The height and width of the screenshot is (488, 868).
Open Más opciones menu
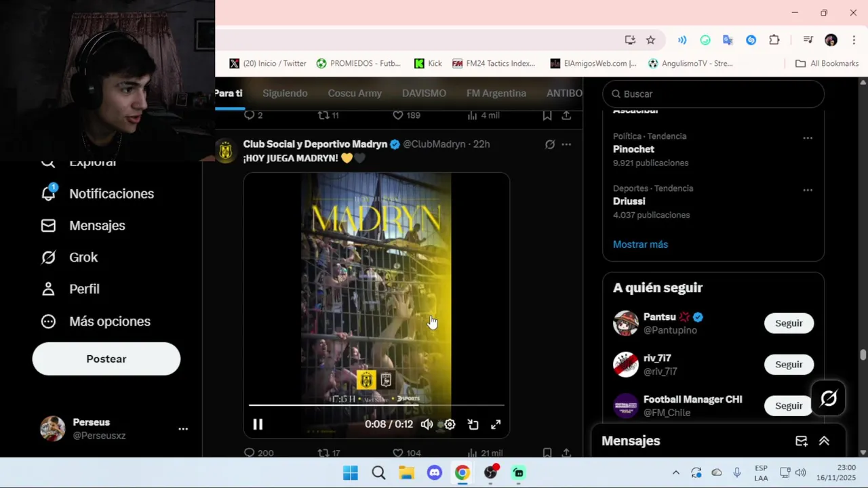[x=96, y=321]
